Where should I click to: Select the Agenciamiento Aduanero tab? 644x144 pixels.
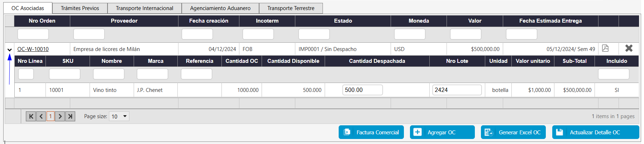[220, 8]
